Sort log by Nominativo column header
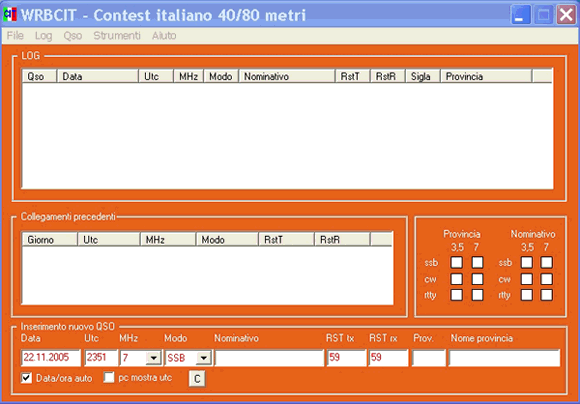Image resolution: width=580 pixels, height=404 pixels. [287, 76]
